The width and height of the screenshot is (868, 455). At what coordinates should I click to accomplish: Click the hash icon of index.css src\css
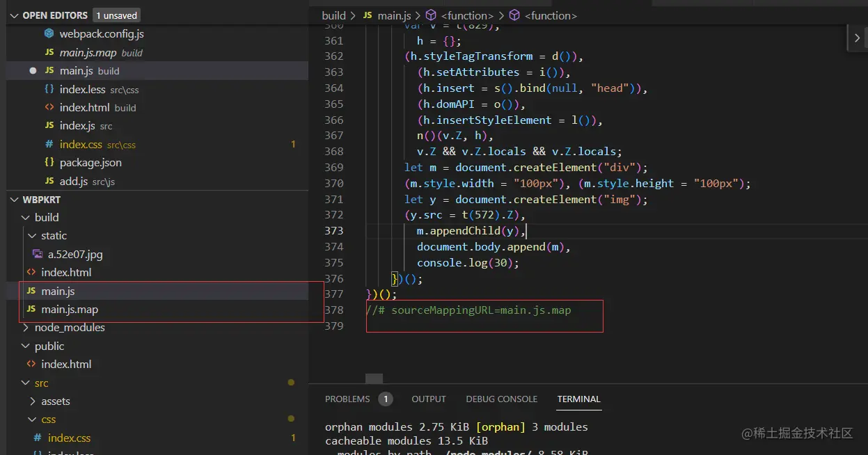49,144
